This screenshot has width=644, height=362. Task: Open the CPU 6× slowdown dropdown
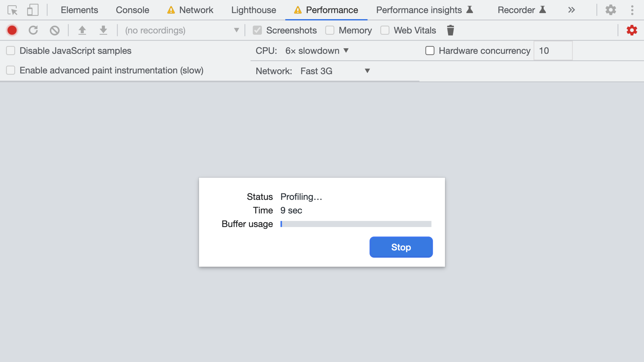[317, 51]
